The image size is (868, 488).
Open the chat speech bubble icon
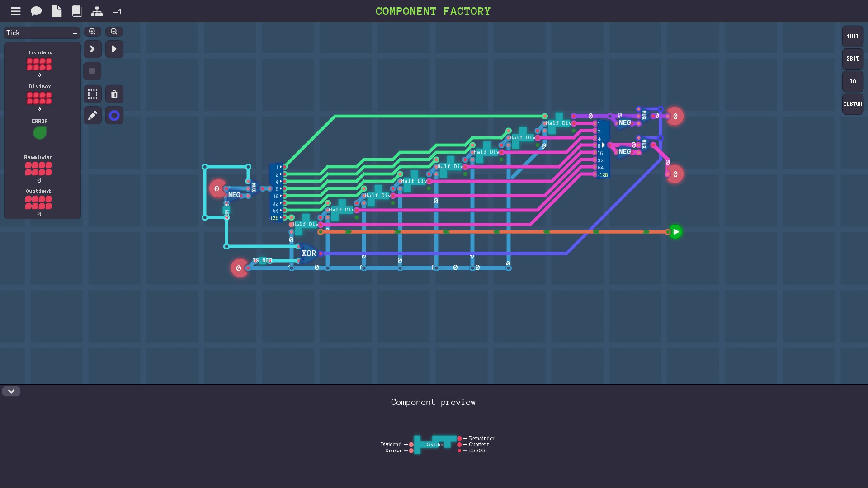pos(36,11)
